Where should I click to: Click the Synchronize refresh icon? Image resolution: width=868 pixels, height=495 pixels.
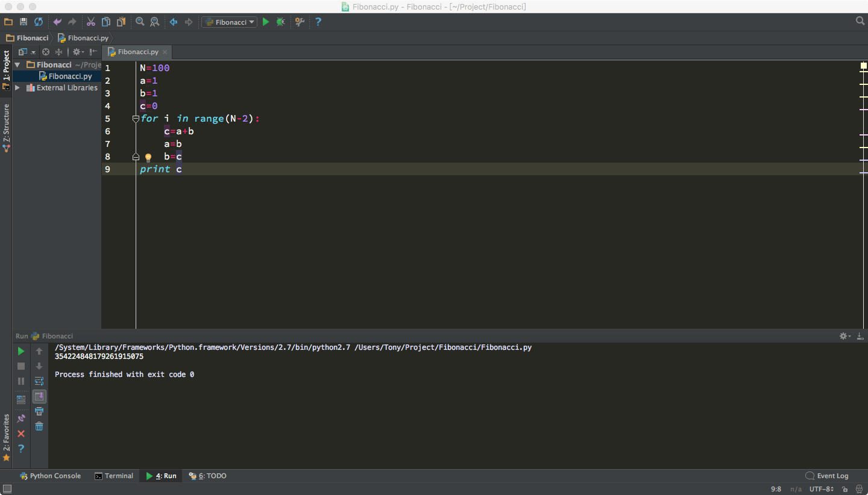[x=39, y=22]
